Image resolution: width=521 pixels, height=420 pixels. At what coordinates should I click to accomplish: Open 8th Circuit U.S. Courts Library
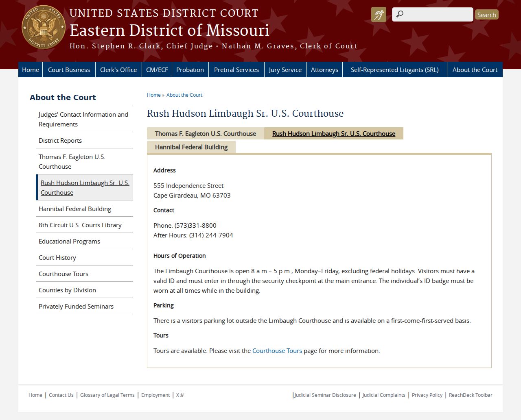coord(84,225)
